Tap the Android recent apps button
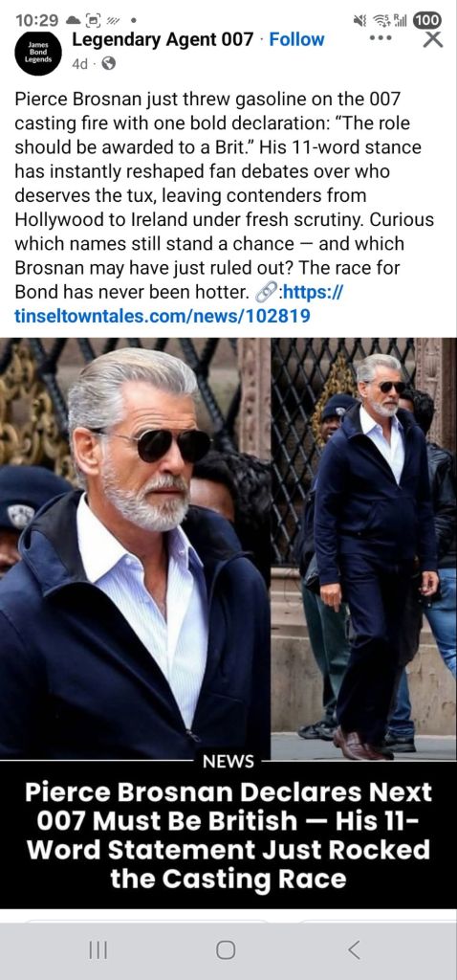 tap(98, 950)
